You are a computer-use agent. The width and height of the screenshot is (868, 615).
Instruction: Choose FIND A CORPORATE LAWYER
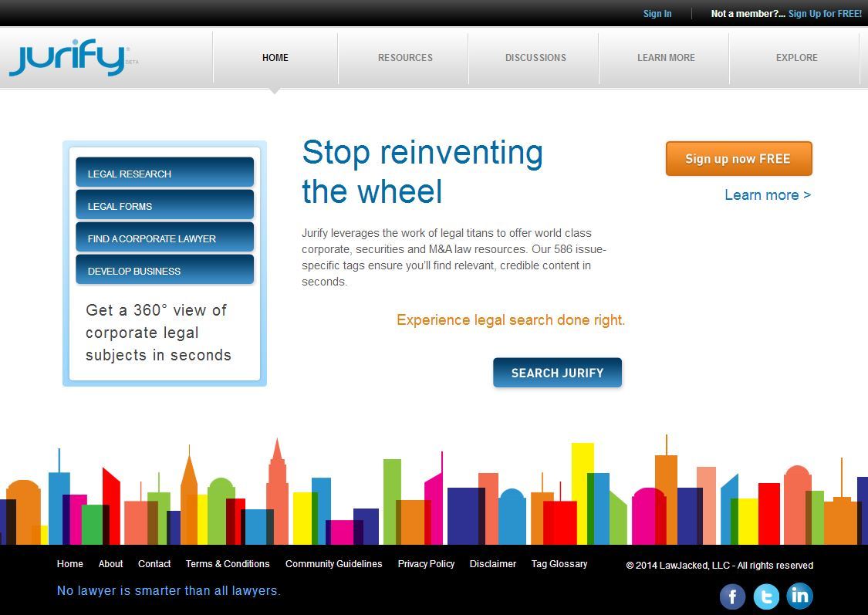tap(165, 238)
